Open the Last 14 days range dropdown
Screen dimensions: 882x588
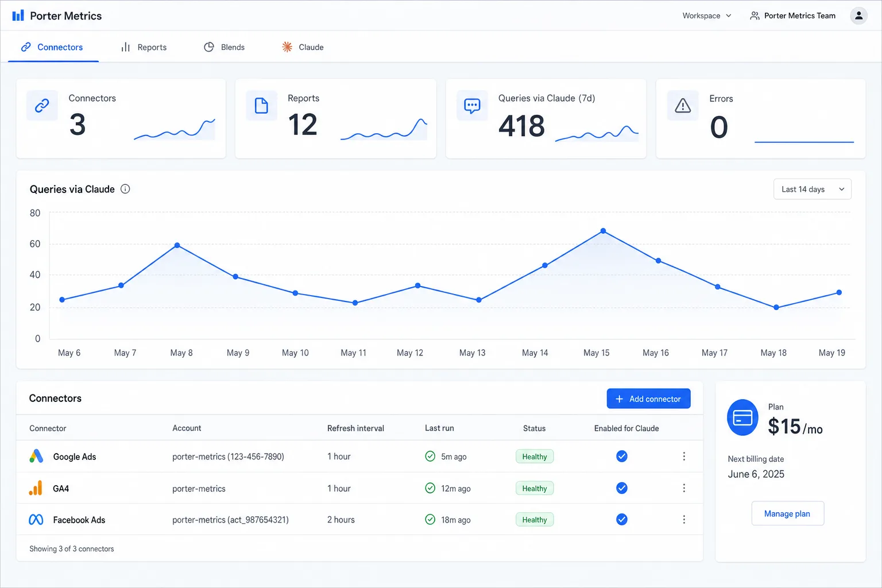click(x=813, y=189)
